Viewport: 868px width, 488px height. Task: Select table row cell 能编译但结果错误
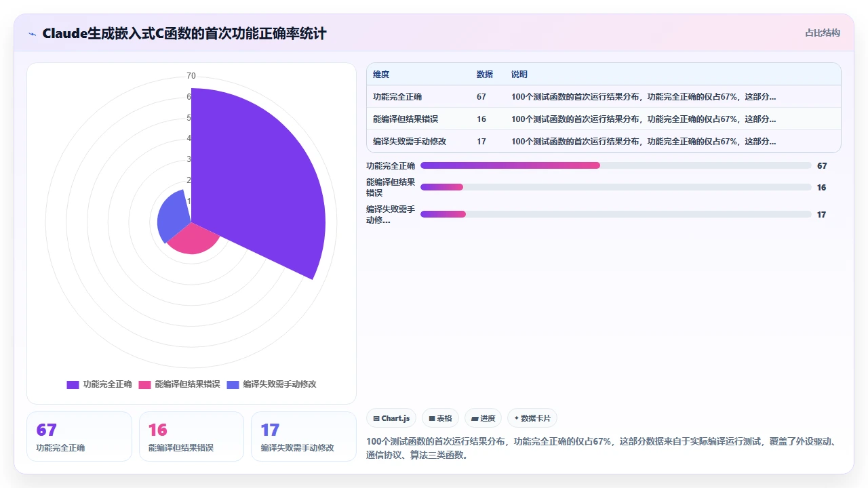pyautogui.click(x=406, y=119)
